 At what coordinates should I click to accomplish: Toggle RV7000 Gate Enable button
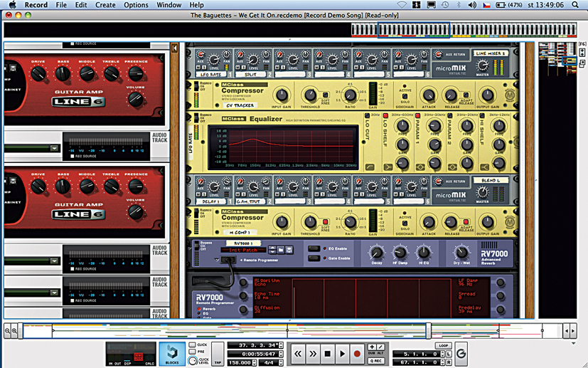pos(314,258)
